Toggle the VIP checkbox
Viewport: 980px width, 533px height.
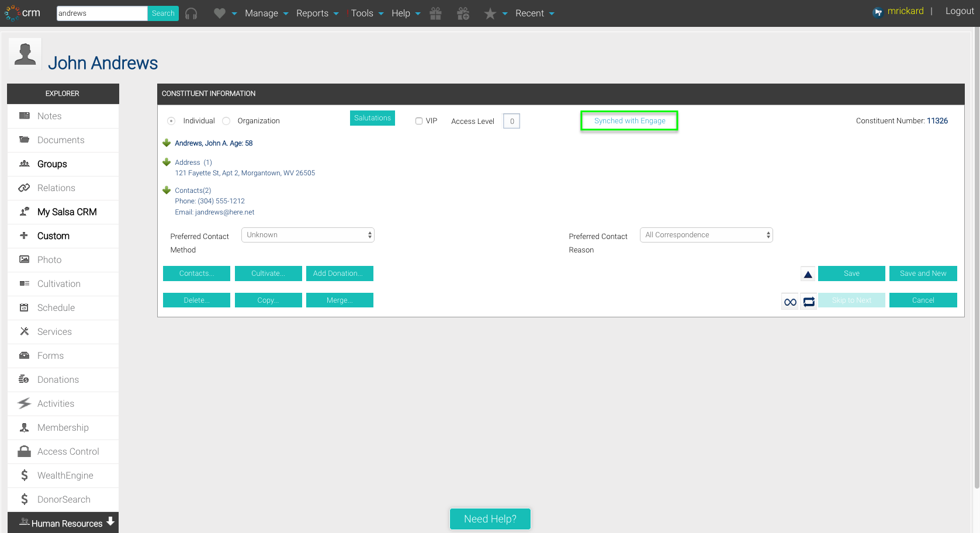419,121
